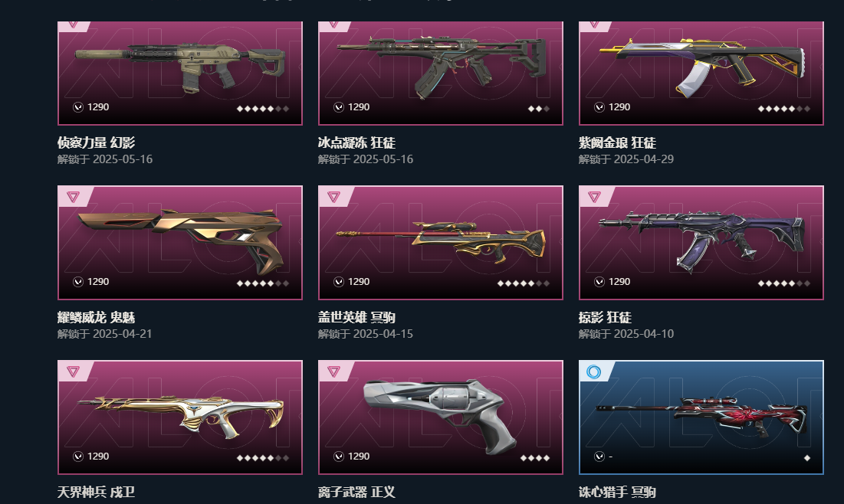Image resolution: width=844 pixels, height=504 pixels.
Task: Click the single diamond on 诛心猎手 冥驹 card
Action: coord(807,458)
